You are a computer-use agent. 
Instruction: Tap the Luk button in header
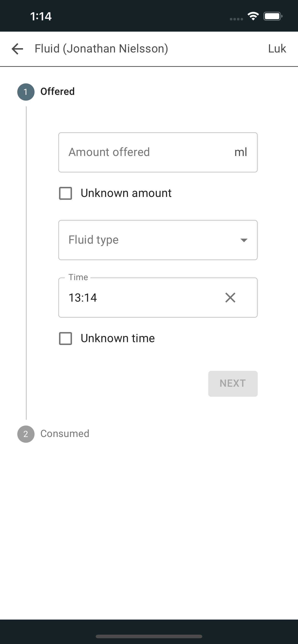click(x=277, y=49)
